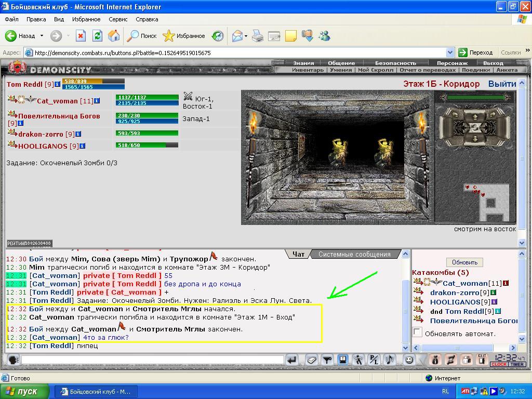
Task: Click the Персонаж menu header
Action: click(x=453, y=63)
